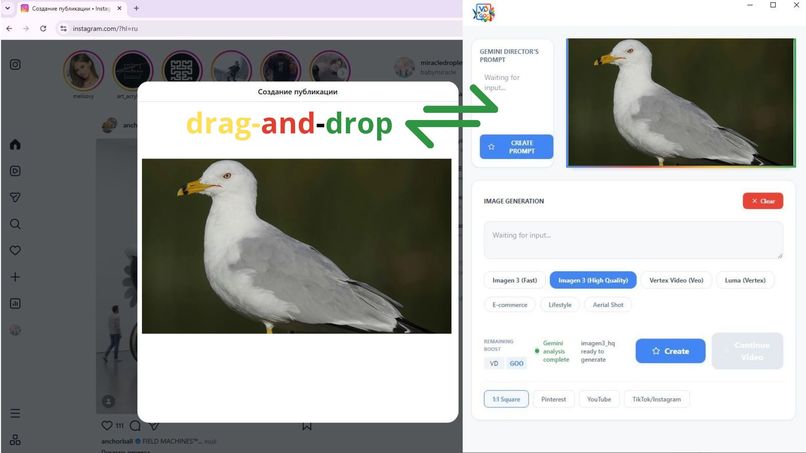Click imagen3_hq ready to generate text
Screen dimensions: 806x453
597,351
